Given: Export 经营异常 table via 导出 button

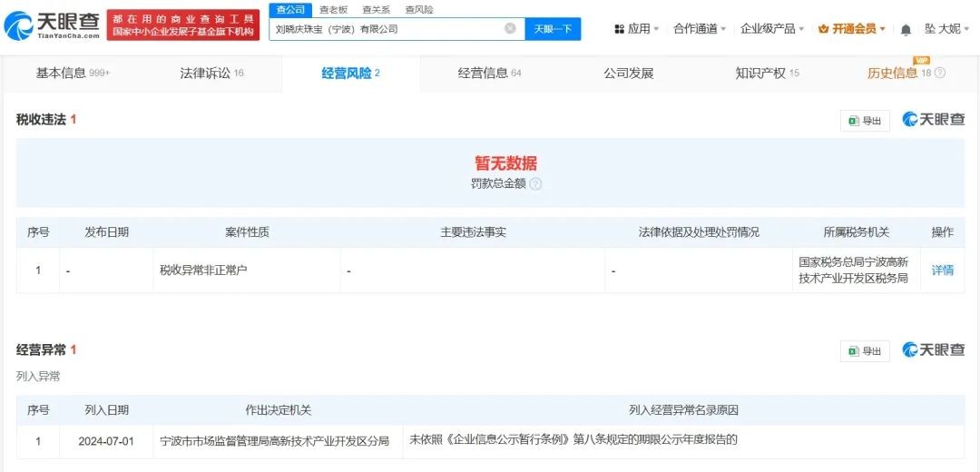Looking at the screenshot, I should coord(865,351).
